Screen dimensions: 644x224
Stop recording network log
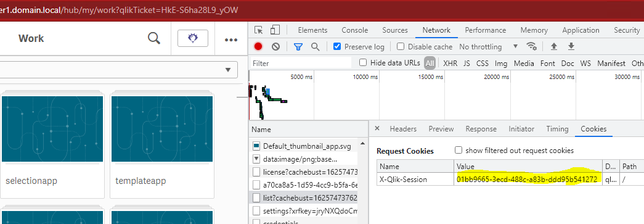coord(258,46)
